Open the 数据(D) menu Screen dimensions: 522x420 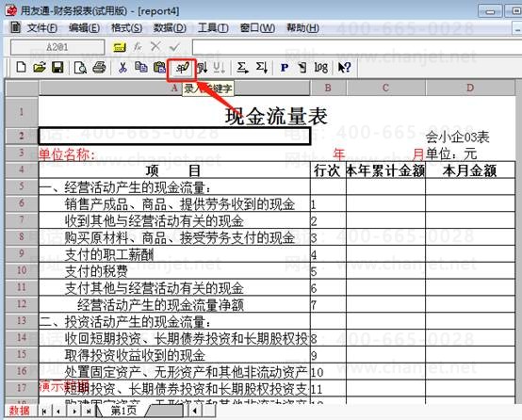pyautogui.click(x=170, y=28)
